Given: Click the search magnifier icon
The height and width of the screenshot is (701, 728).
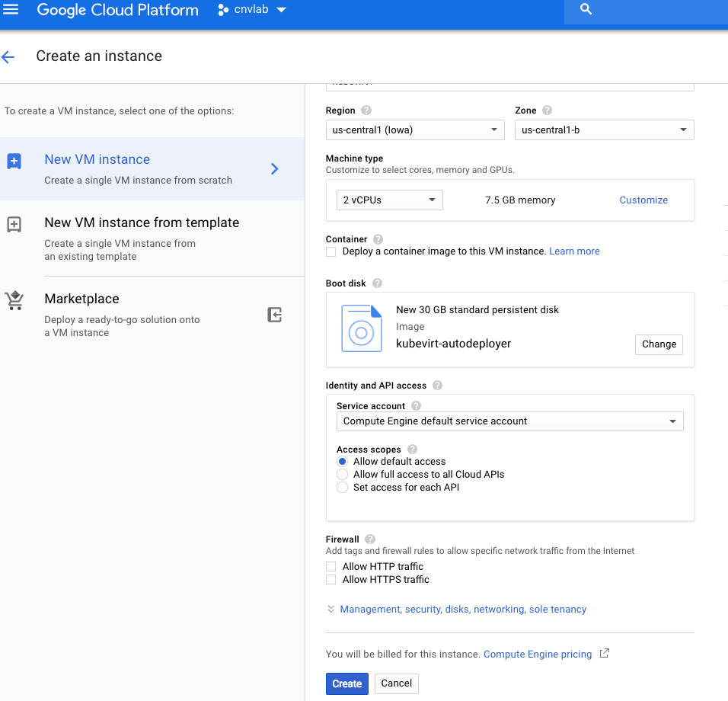Looking at the screenshot, I should coord(586,10).
